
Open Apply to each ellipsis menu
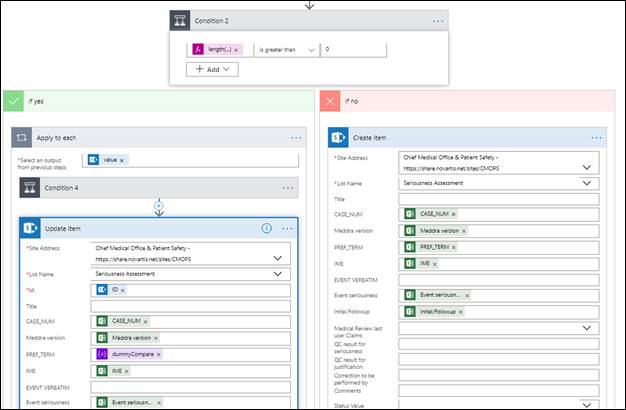tap(296, 138)
